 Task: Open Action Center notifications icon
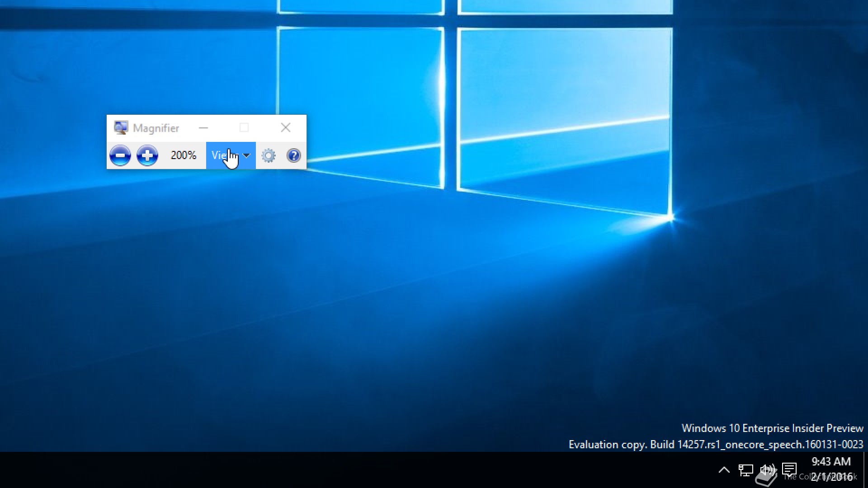[x=789, y=470]
